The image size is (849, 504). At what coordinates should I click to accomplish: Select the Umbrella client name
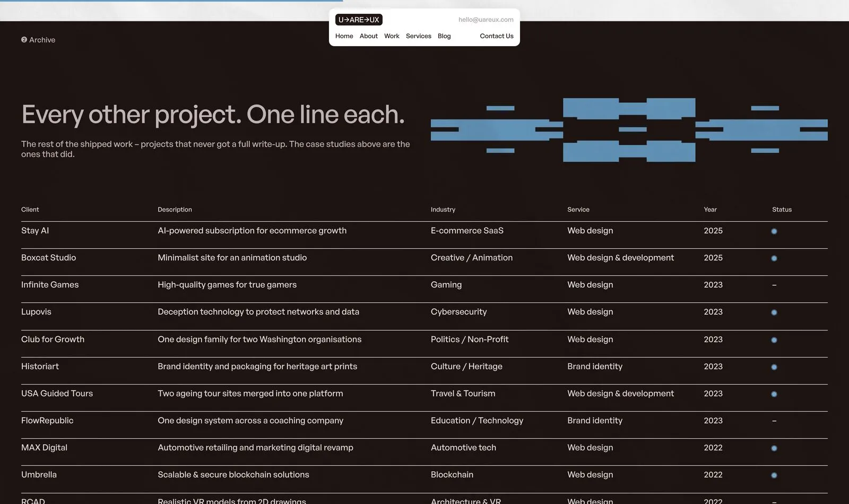[39, 475]
